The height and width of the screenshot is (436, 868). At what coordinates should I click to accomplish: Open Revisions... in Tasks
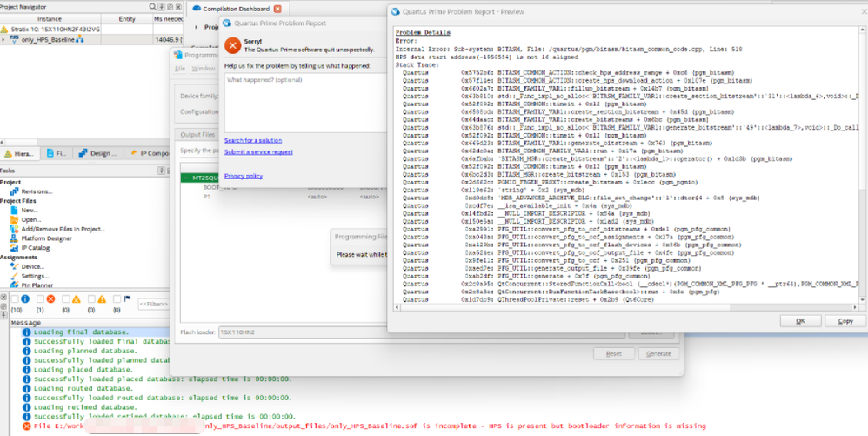(37, 191)
